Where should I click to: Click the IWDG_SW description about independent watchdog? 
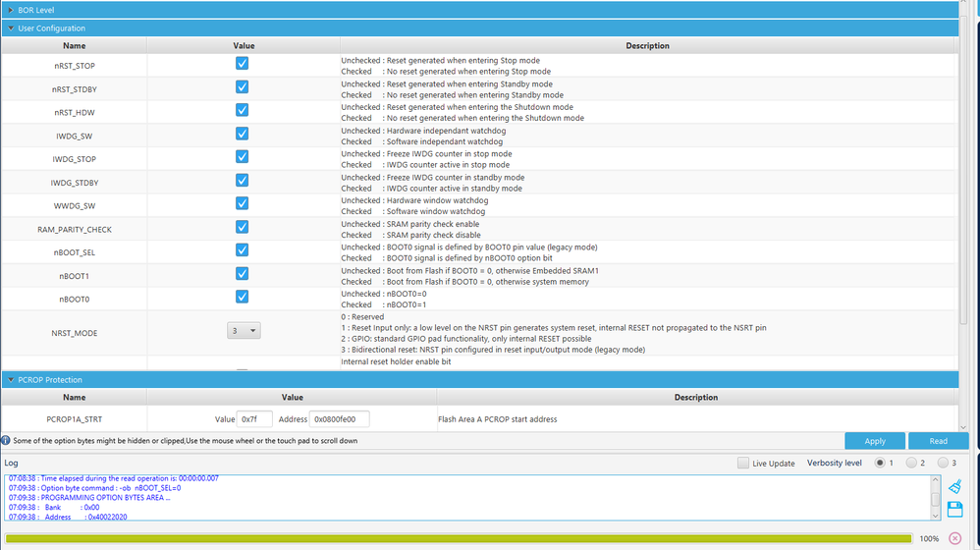[x=423, y=137]
